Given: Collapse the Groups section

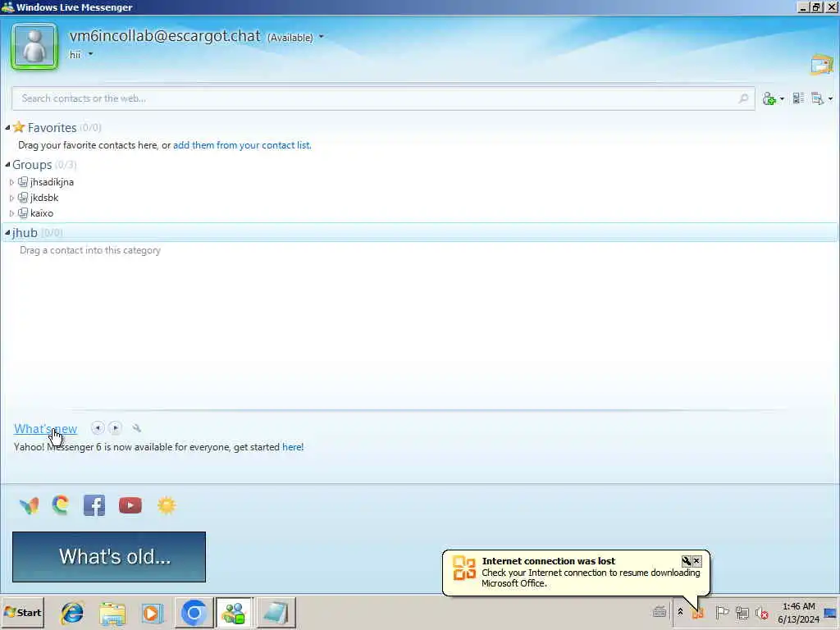Looking at the screenshot, I should point(7,164).
